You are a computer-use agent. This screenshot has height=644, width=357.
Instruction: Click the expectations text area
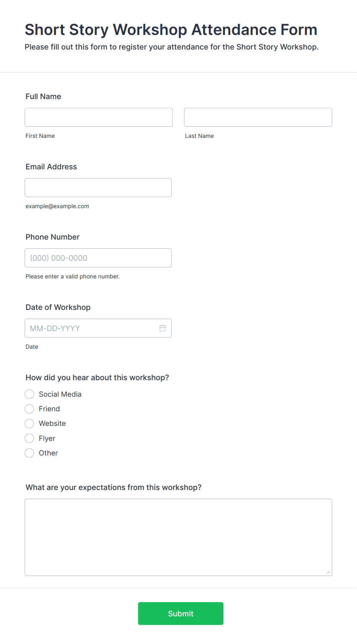coord(178,537)
